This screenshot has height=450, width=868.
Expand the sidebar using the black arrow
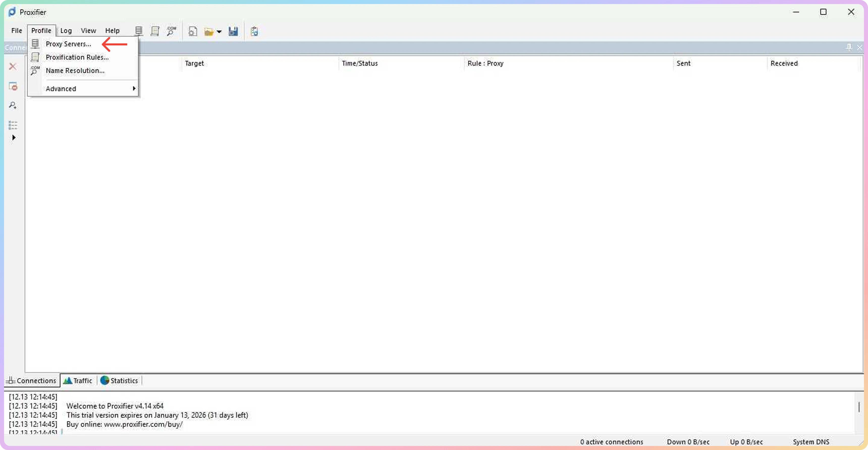(14, 137)
